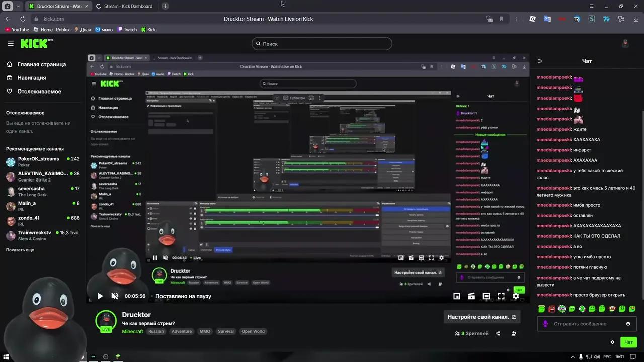Open PokerOK_streams recommended channel
The height and width of the screenshot is (362, 644).
43,162
